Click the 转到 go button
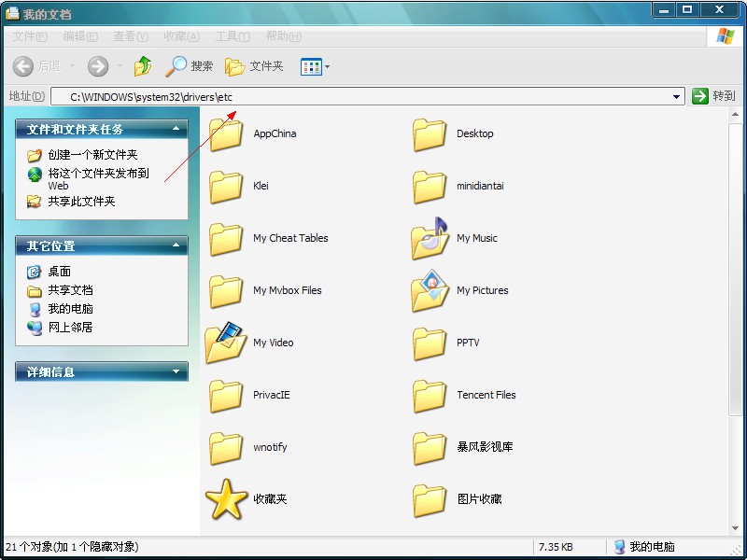This screenshot has width=747, height=560. coord(714,96)
